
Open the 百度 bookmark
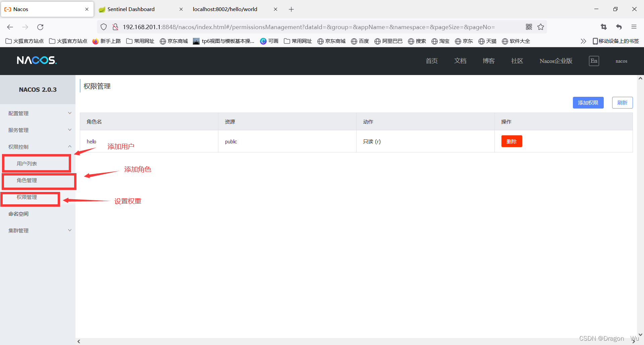(x=360, y=41)
